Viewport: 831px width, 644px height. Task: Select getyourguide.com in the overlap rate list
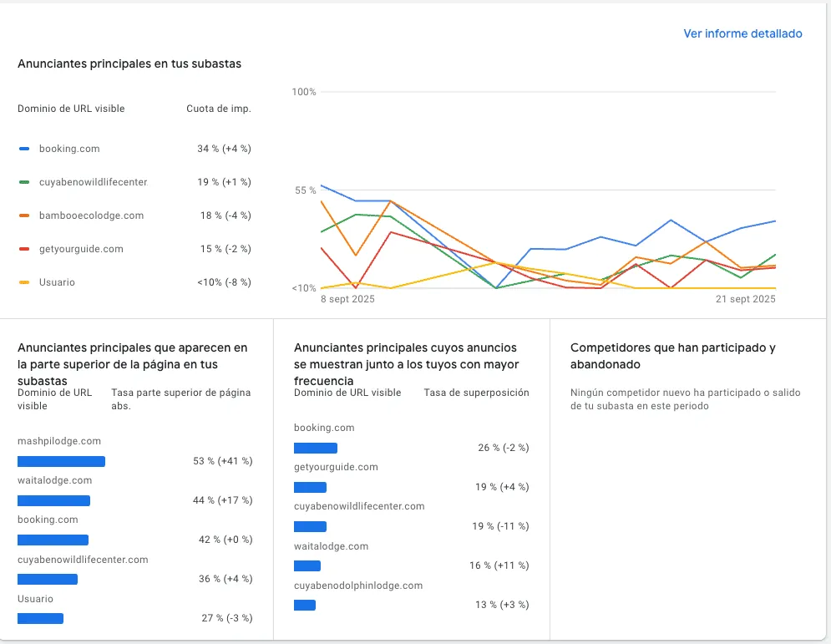click(x=336, y=467)
